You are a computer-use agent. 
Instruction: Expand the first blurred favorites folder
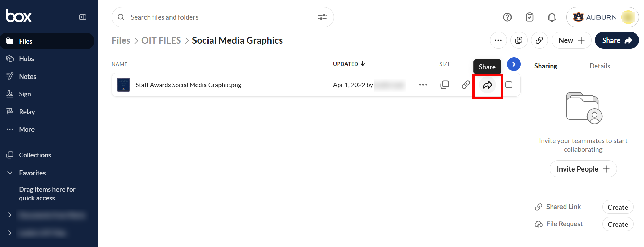coord(10,215)
